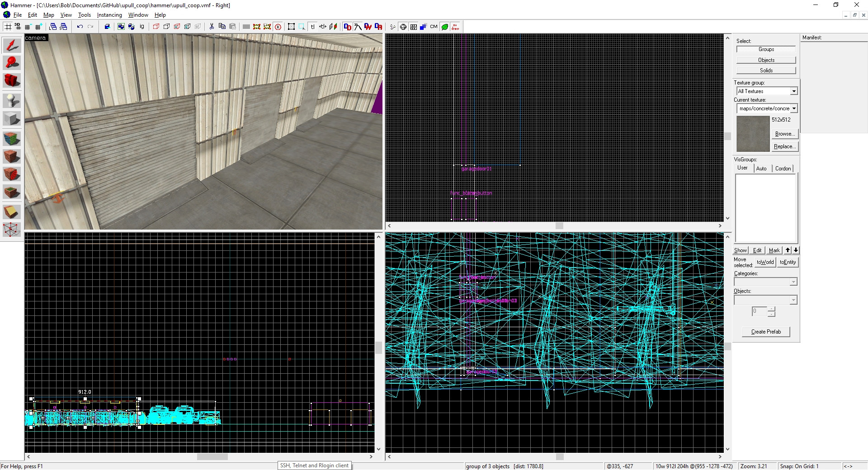Set selection mode to Groups

766,49
